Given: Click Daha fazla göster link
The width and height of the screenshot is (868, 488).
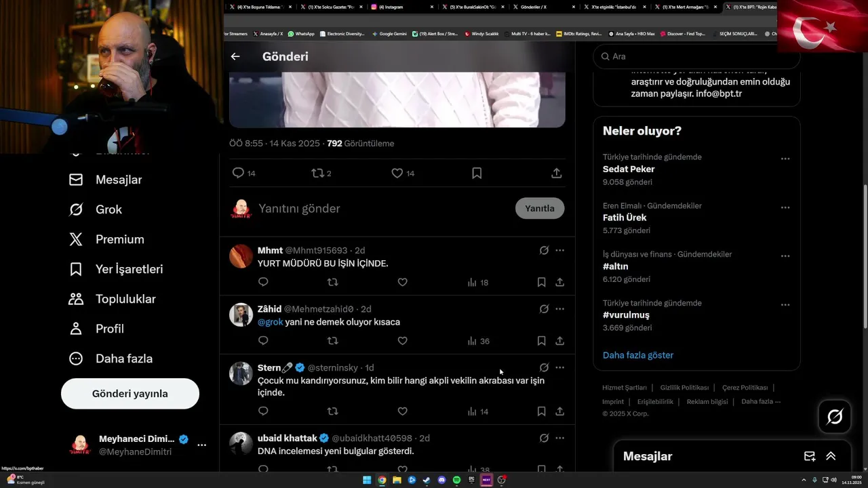Looking at the screenshot, I should (x=638, y=355).
